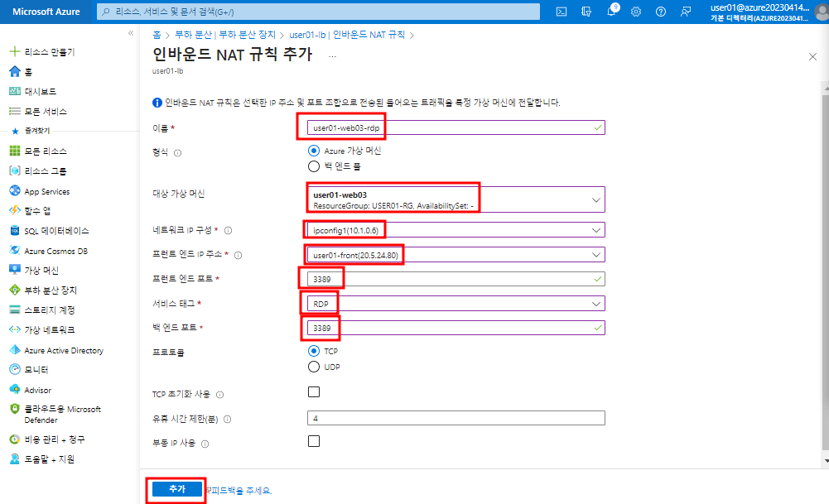Click the Azure Active Directory icon
Image resolution: width=829 pixels, height=504 pixels.
tap(15, 350)
